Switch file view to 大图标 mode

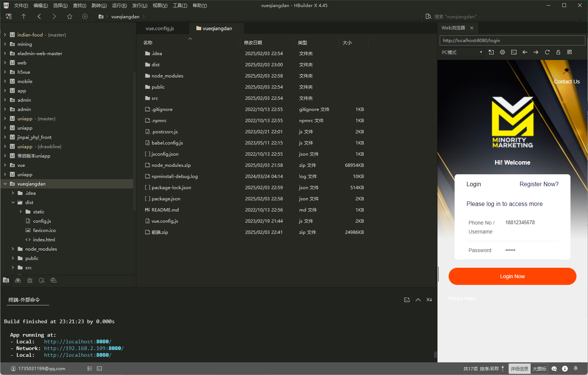(539, 369)
